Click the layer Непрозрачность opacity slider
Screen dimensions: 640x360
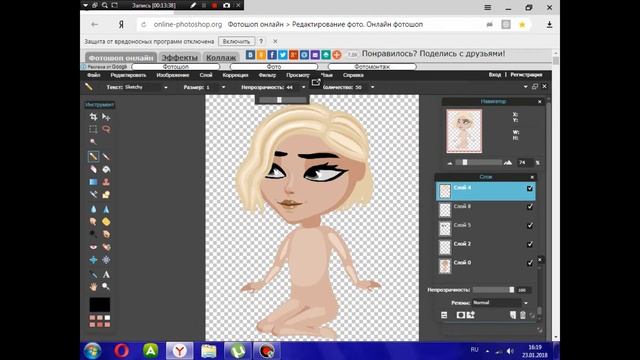click(493, 290)
